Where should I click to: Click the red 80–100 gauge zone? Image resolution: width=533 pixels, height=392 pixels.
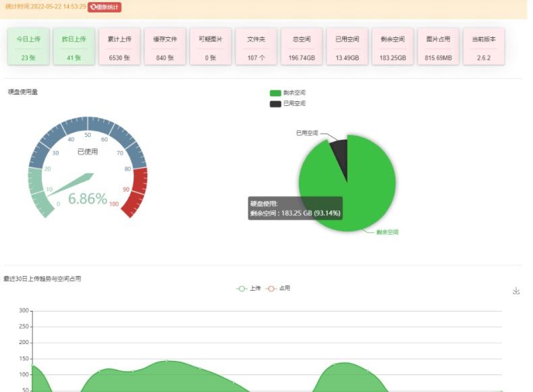tap(138, 190)
